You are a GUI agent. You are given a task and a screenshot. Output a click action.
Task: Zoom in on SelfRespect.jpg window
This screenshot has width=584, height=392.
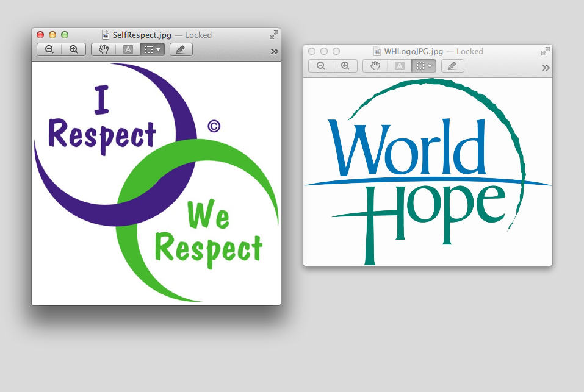tap(74, 49)
